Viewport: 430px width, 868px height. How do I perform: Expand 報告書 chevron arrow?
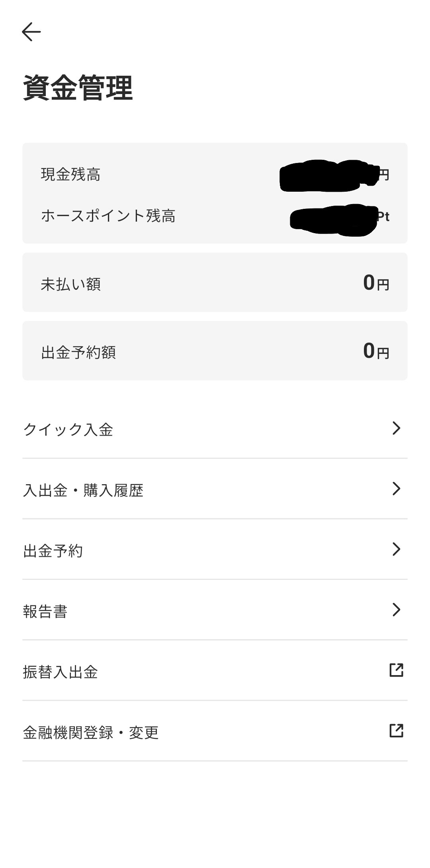pyautogui.click(x=396, y=610)
